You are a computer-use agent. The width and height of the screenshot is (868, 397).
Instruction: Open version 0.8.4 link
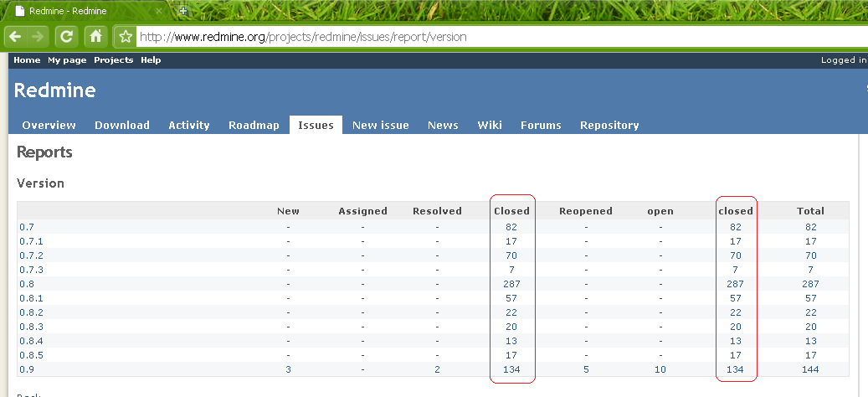(x=31, y=341)
